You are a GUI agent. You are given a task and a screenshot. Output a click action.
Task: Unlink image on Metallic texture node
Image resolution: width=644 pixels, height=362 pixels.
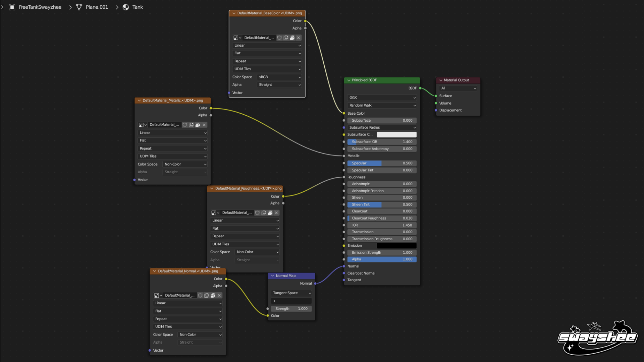coord(204,125)
